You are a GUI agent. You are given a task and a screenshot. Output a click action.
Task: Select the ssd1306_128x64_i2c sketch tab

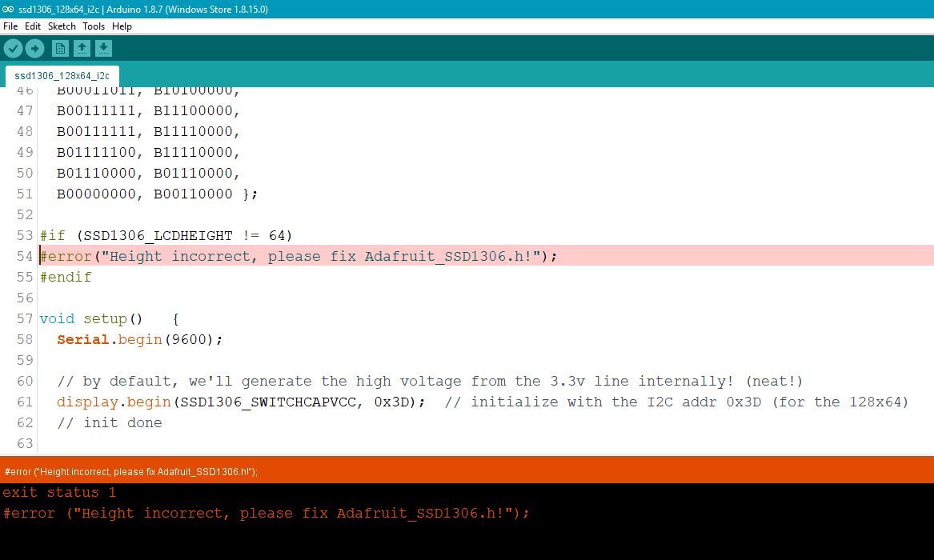(62, 75)
